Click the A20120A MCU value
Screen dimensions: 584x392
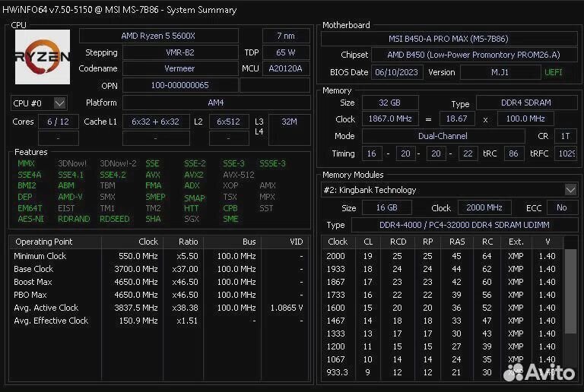286,69
